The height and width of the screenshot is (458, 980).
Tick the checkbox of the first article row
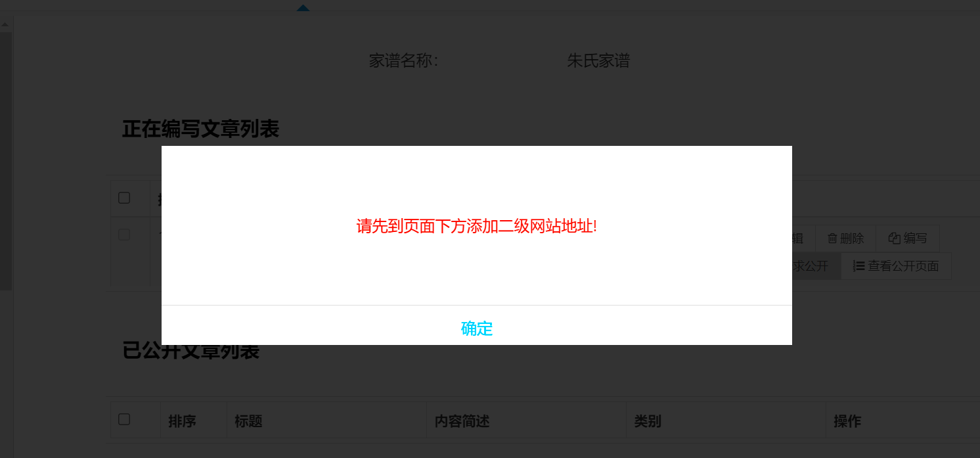click(124, 235)
